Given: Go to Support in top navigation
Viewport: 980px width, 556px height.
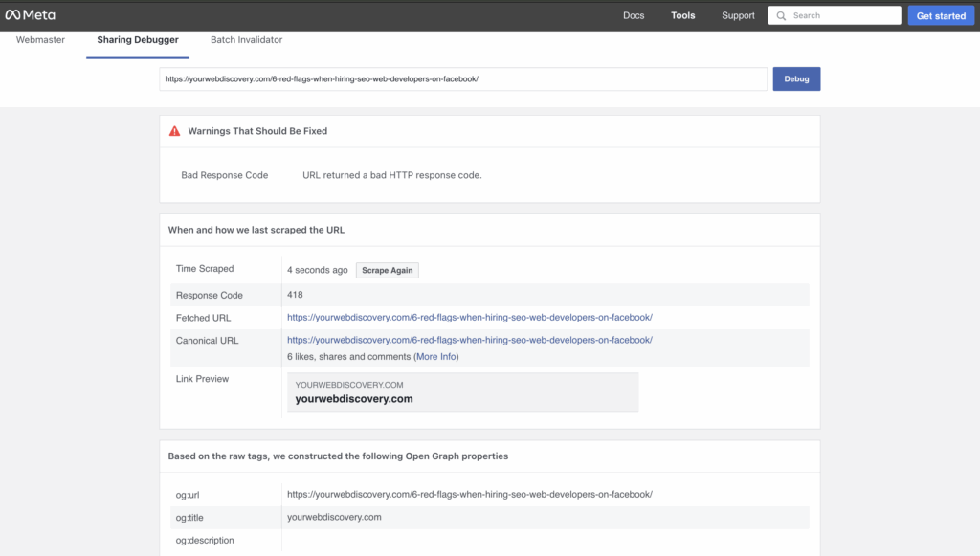Looking at the screenshot, I should tap(738, 16).
